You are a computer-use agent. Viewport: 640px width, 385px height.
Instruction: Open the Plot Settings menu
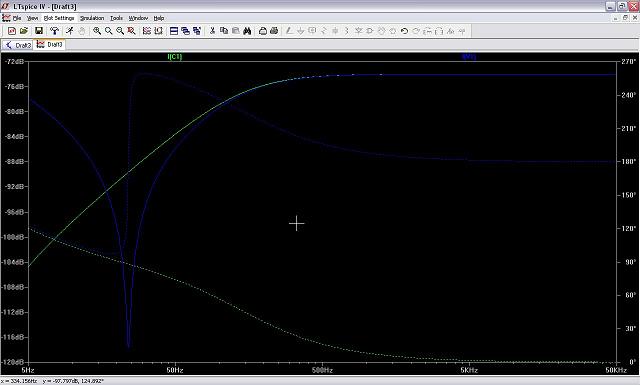point(59,18)
